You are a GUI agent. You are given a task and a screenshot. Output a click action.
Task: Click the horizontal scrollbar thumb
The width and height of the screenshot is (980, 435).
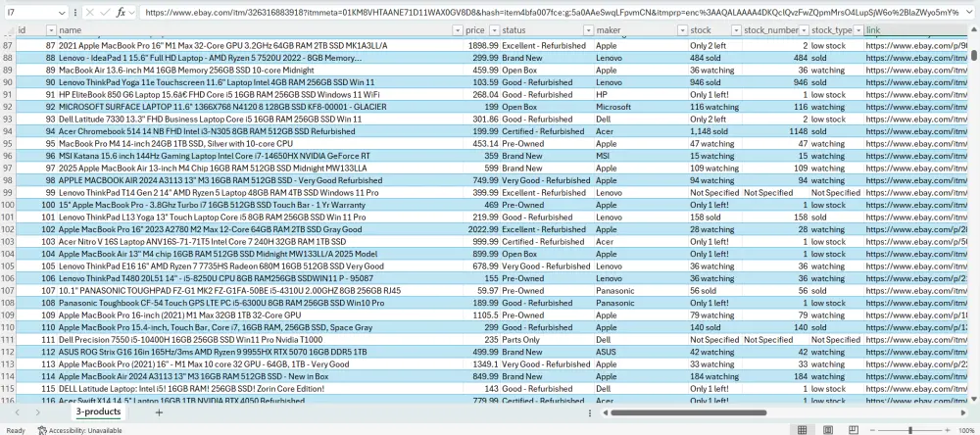[689, 412]
